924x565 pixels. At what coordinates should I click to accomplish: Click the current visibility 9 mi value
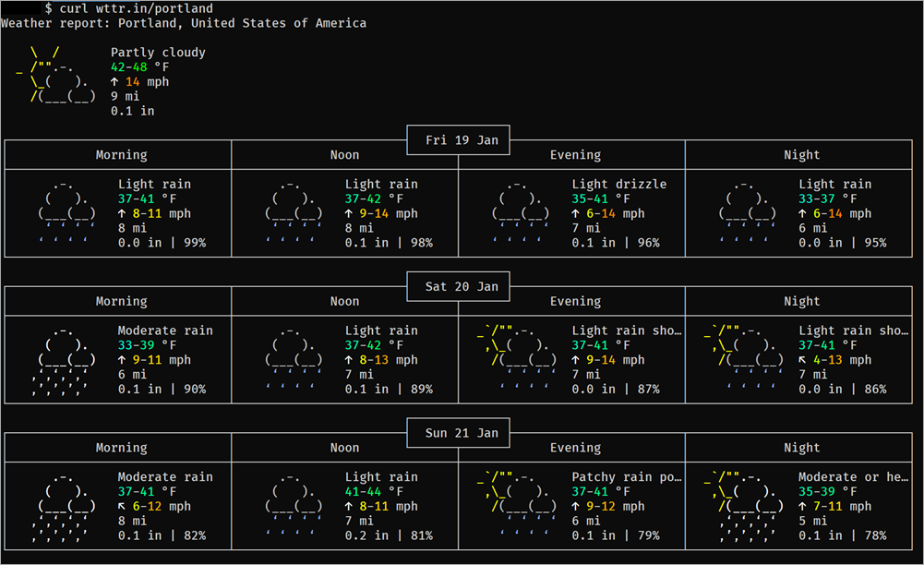point(125,96)
